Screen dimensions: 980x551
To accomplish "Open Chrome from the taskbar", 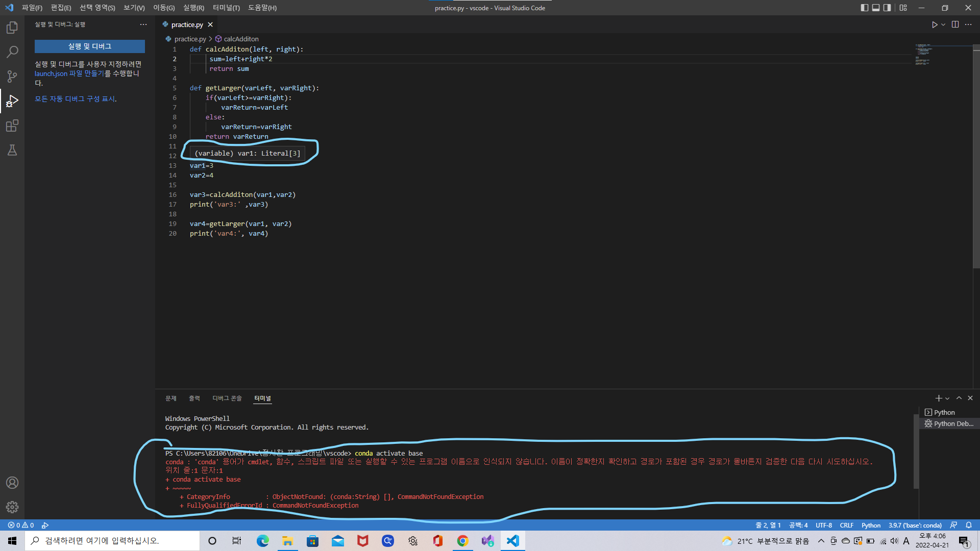I will coord(462,541).
